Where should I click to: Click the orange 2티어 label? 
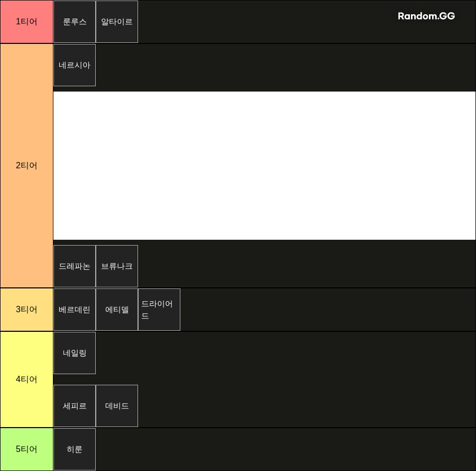pyautogui.click(x=26, y=166)
